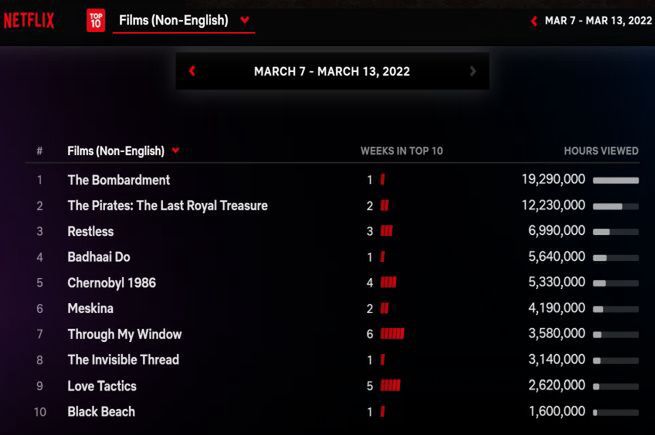The height and width of the screenshot is (435, 655).
Task: Click the 19,290,000 hours viewed value
Action: pos(553,180)
